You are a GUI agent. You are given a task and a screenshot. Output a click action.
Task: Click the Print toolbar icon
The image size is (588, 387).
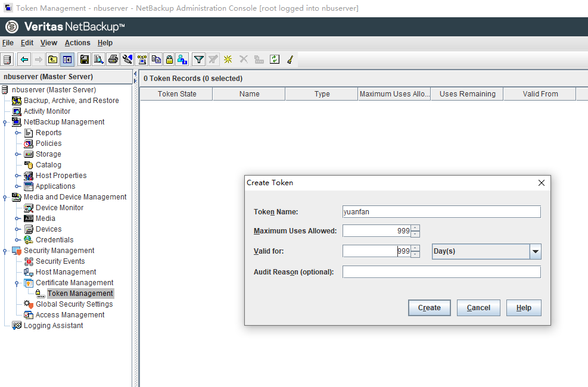pyautogui.click(x=113, y=60)
